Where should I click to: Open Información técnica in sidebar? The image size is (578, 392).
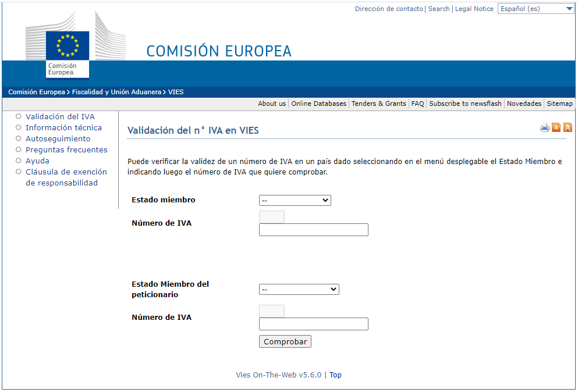pyautogui.click(x=63, y=127)
